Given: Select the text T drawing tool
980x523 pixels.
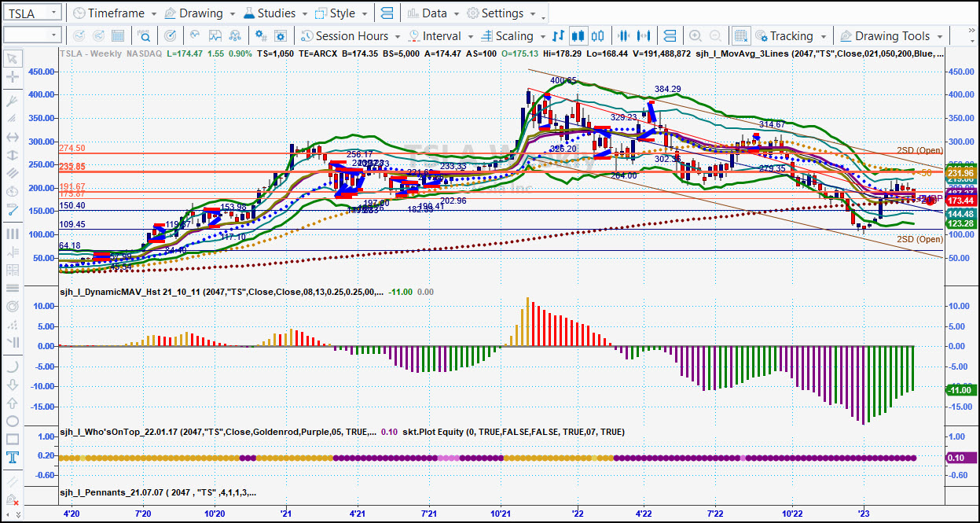Looking at the screenshot, I should (x=12, y=457).
